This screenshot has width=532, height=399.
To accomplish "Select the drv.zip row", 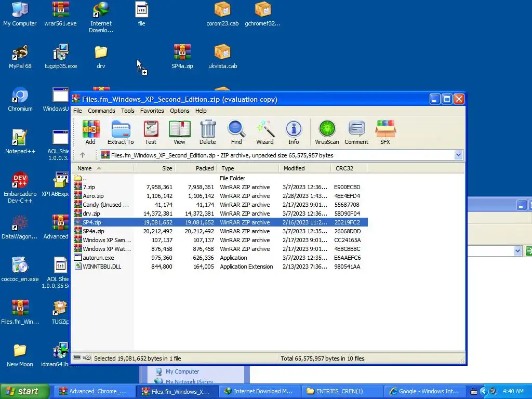I will [x=220, y=214].
